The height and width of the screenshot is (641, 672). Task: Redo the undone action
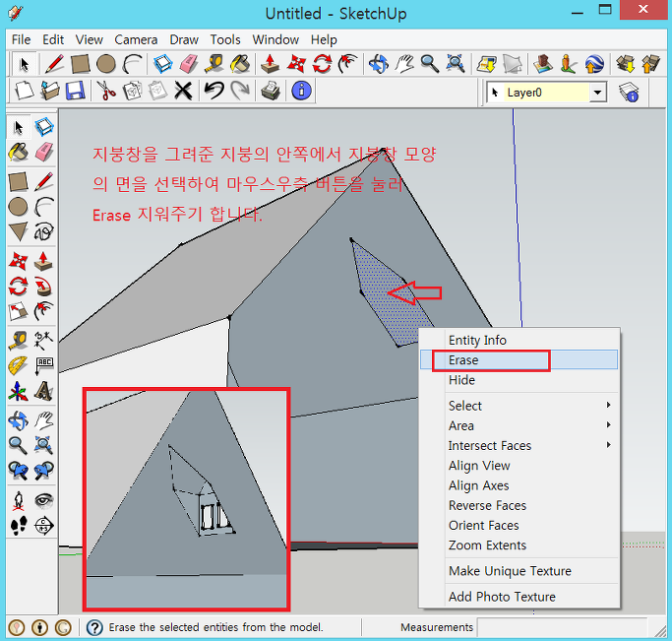click(x=239, y=91)
